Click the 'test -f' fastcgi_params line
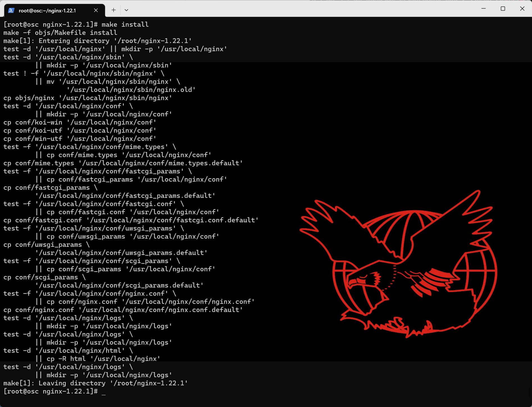Viewport: 532px width, 407px height. point(98,171)
